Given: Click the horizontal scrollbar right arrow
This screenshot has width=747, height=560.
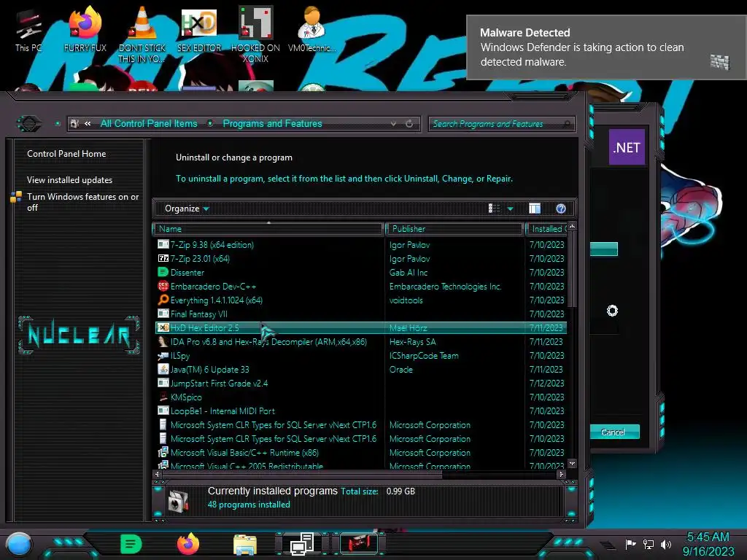Looking at the screenshot, I should coord(562,474).
